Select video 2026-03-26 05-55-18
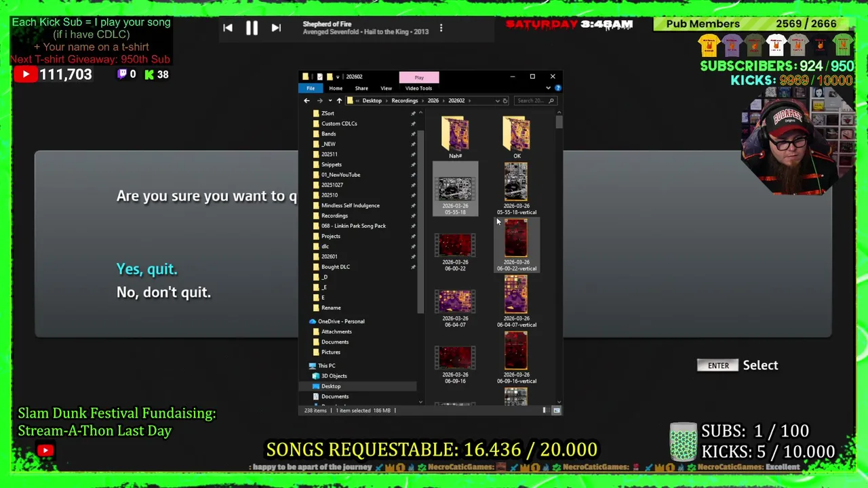This screenshot has width=868, height=488. click(x=455, y=189)
